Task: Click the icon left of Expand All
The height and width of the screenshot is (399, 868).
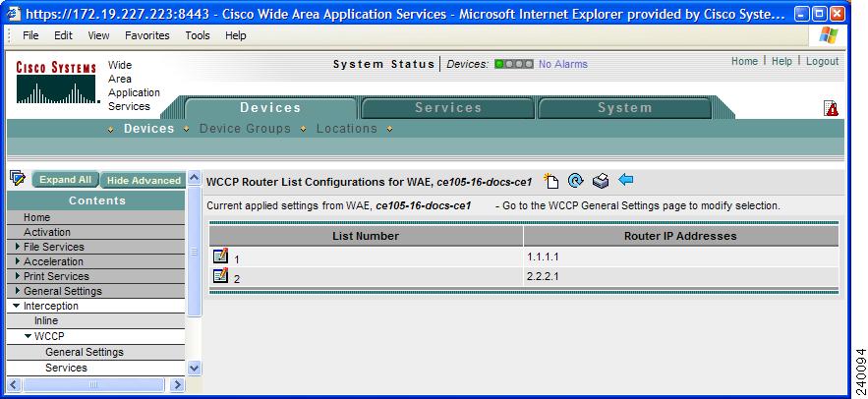Action: (x=18, y=178)
